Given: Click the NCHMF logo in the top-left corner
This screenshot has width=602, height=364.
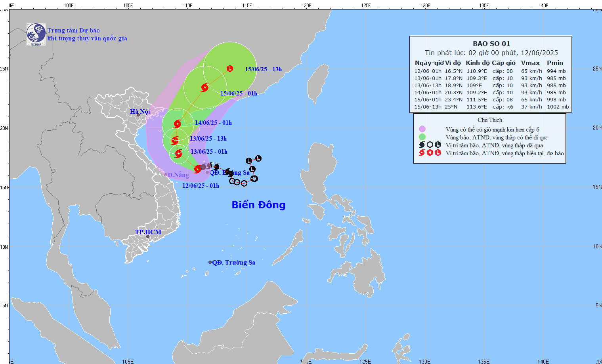Looking at the screenshot, I should [36, 34].
